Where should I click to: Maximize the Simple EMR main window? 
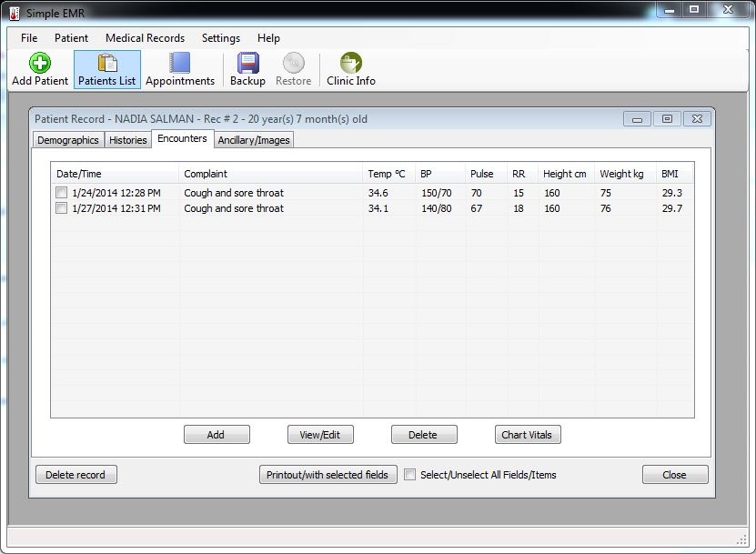click(x=694, y=10)
